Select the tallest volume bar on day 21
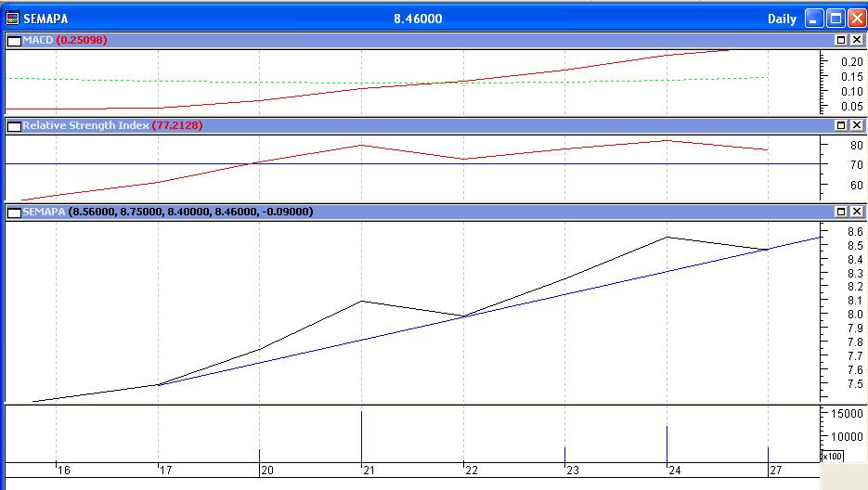Image resolution: width=868 pixels, height=490 pixels. [x=361, y=436]
